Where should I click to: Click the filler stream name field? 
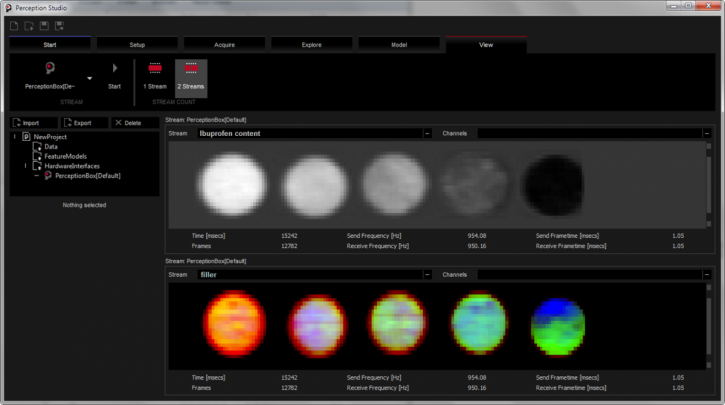pos(310,275)
